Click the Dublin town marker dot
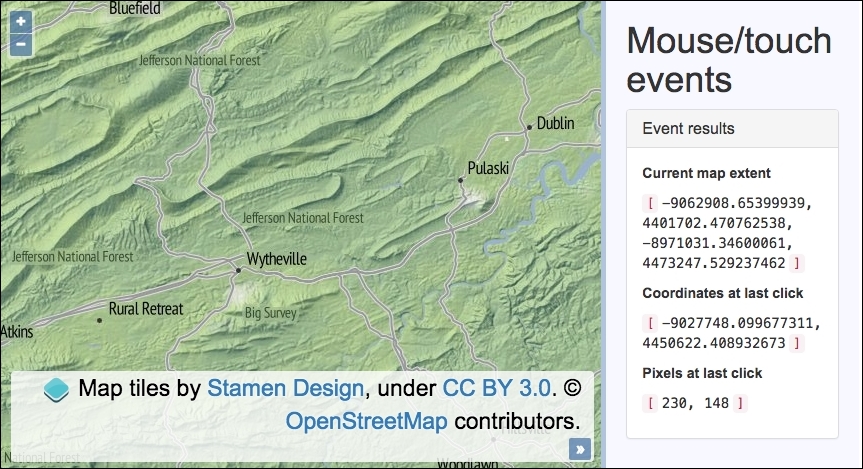 (x=529, y=127)
